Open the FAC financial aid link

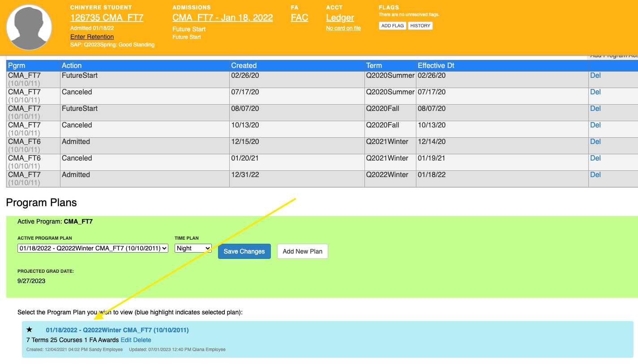299,18
